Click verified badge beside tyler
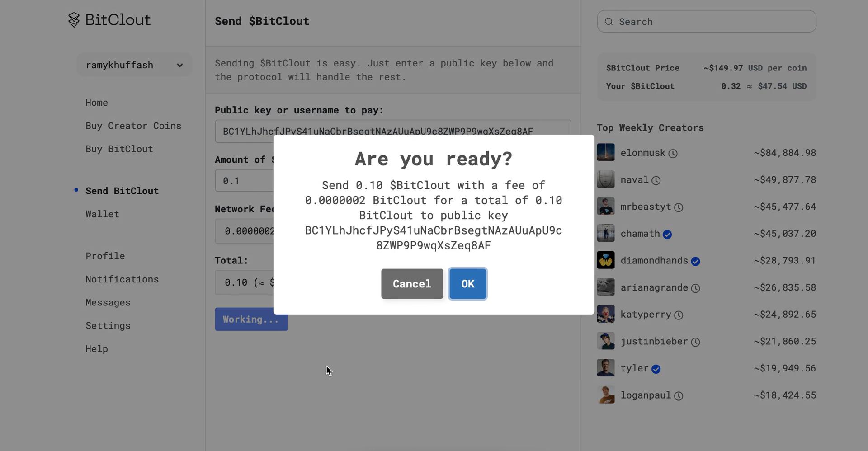The image size is (868, 451). 656,369
